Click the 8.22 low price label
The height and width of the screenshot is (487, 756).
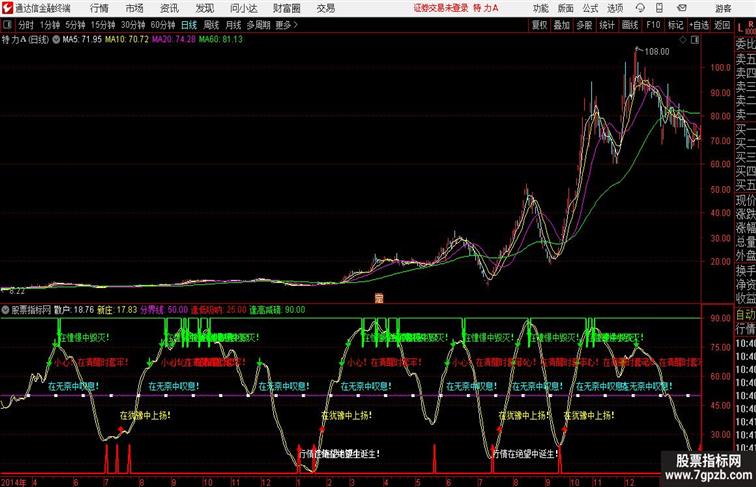(16, 291)
